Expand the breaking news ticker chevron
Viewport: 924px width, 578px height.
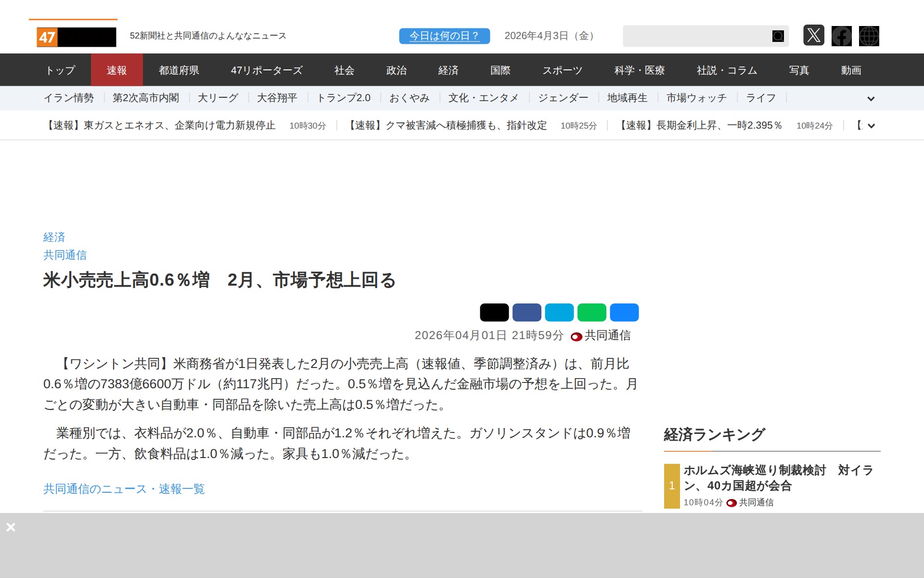coord(871,126)
